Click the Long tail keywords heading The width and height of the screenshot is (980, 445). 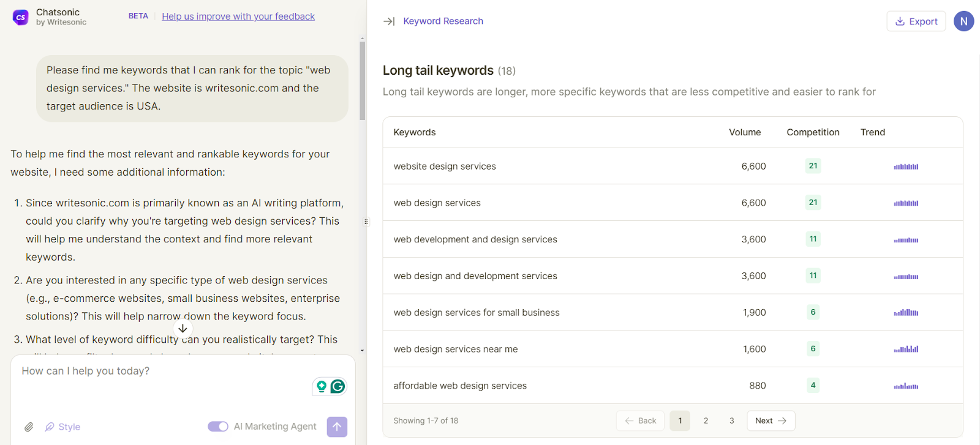[x=438, y=70]
